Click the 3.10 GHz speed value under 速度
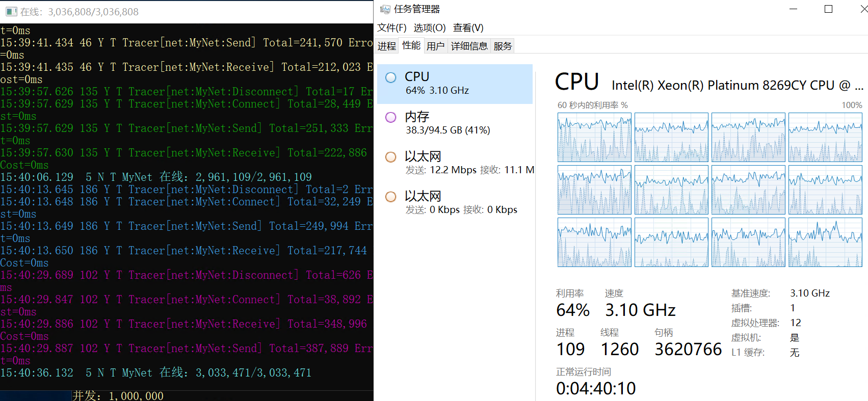The width and height of the screenshot is (868, 401). click(x=640, y=310)
